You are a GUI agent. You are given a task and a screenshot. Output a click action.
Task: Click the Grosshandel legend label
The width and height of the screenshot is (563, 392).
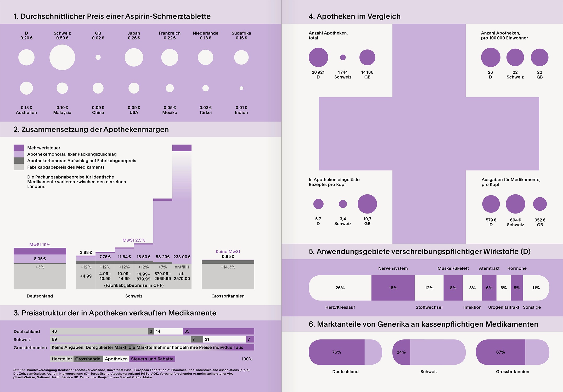(88, 359)
